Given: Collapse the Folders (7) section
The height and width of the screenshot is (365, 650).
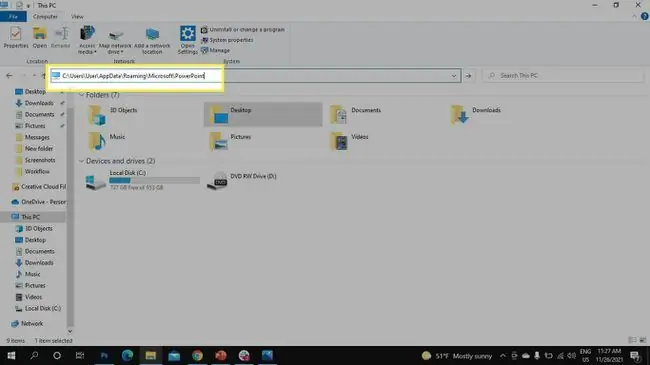Looking at the screenshot, I should coord(81,95).
